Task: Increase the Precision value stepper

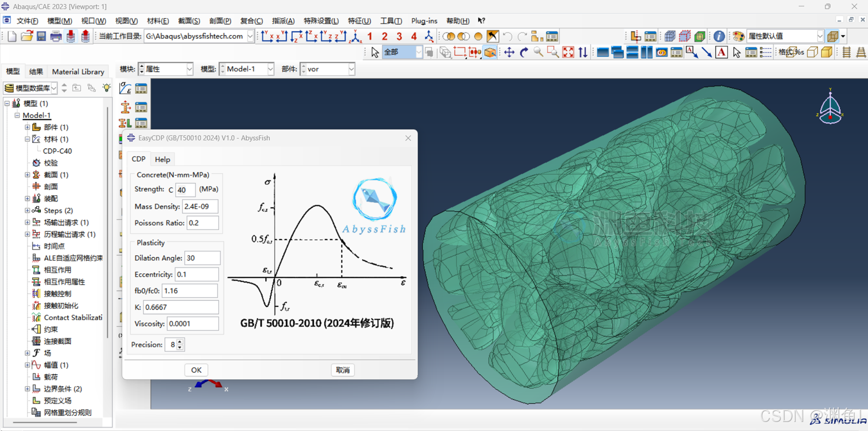Action: pyautogui.click(x=180, y=342)
